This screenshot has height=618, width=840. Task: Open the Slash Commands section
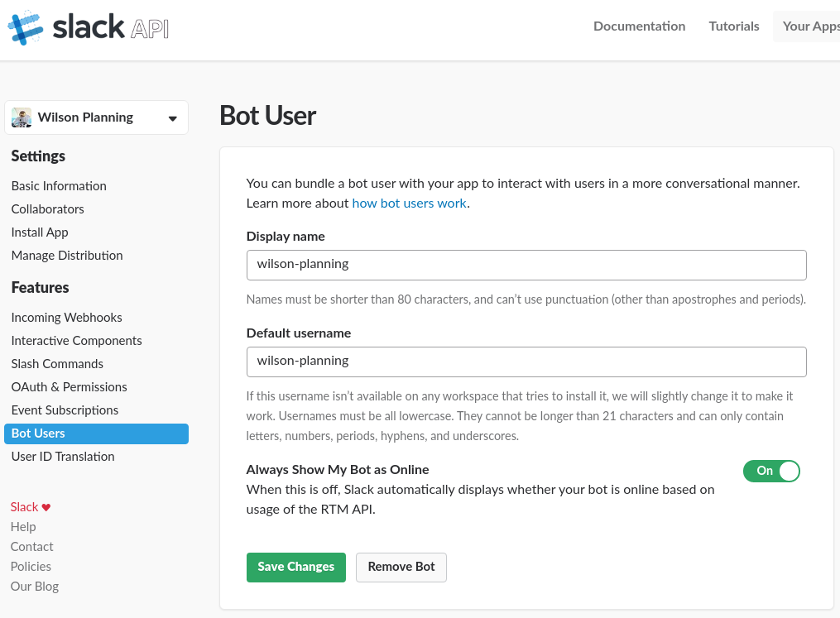point(57,364)
